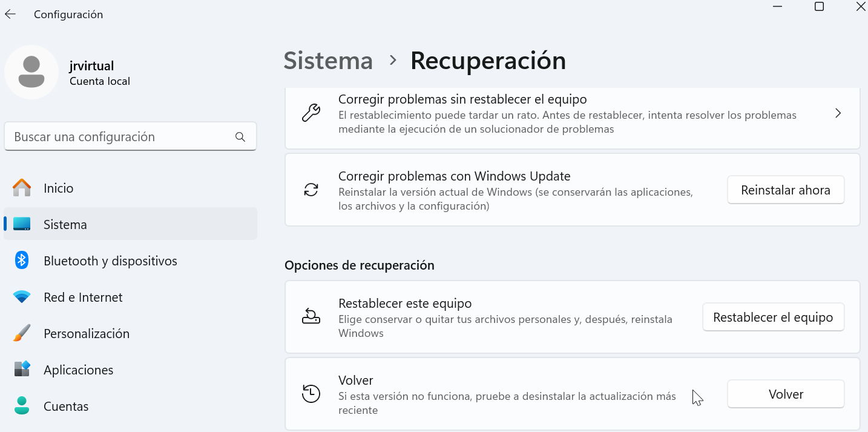868x432 pixels.
Task: Click the paintbrush icon for Personalización
Action: 22,333
